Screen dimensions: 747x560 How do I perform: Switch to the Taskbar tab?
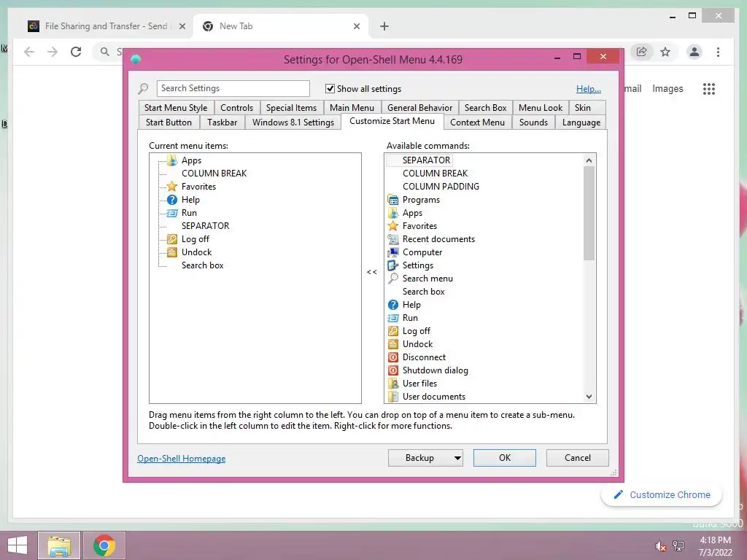(222, 122)
